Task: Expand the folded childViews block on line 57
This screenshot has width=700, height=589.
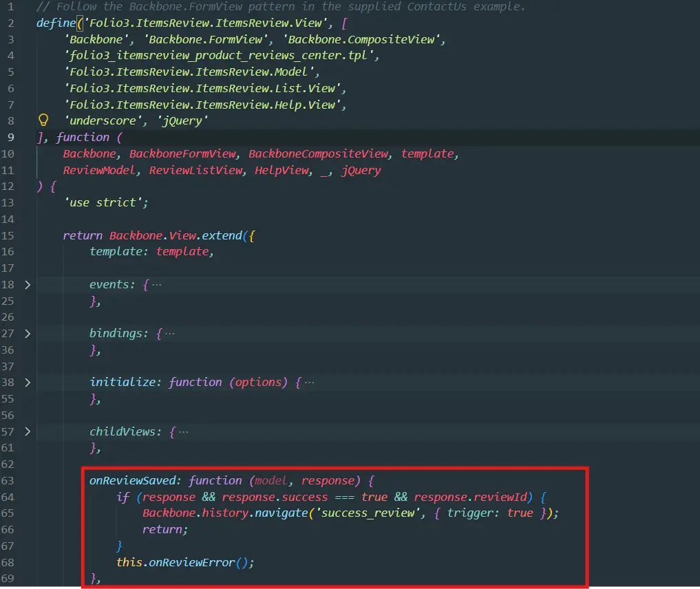Action: coord(28,431)
